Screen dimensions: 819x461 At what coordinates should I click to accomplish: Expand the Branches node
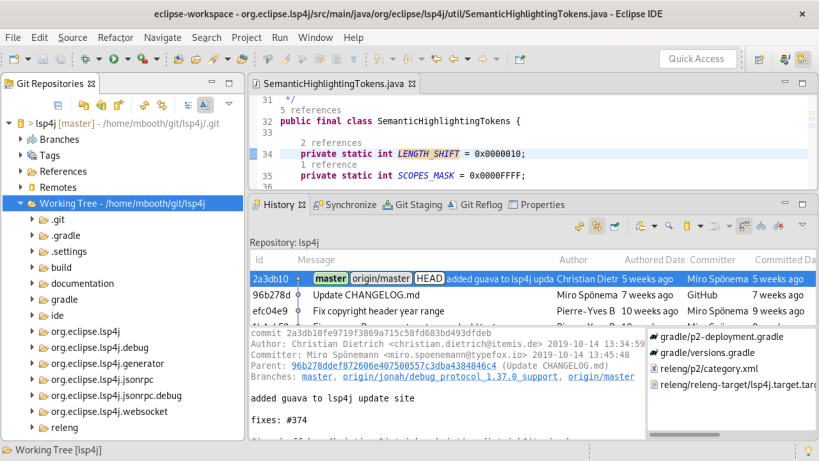pyautogui.click(x=21, y=139)
